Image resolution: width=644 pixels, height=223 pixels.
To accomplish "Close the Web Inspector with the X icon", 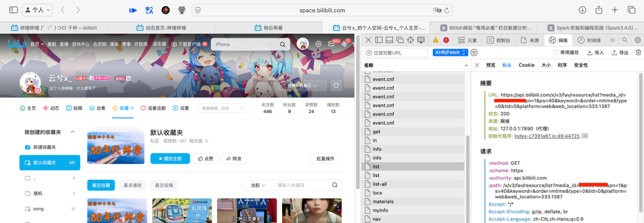I will click(368, 40).
